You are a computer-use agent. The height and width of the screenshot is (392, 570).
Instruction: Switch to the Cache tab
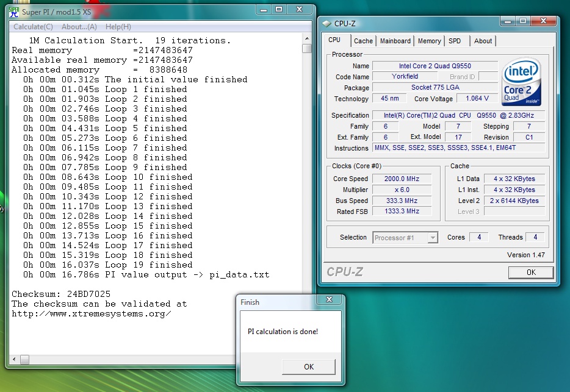[x=363, y=41]
